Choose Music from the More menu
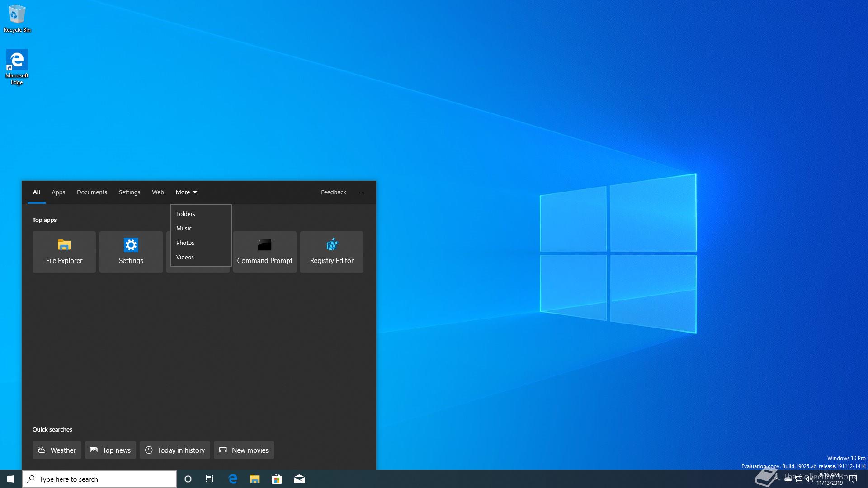The height and width of the screenshot is (488, 868). [x=201, y=228]
